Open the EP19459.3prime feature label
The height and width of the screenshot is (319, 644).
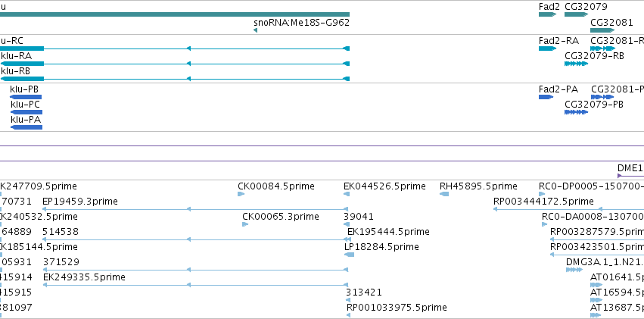click(x=80, y=202)
